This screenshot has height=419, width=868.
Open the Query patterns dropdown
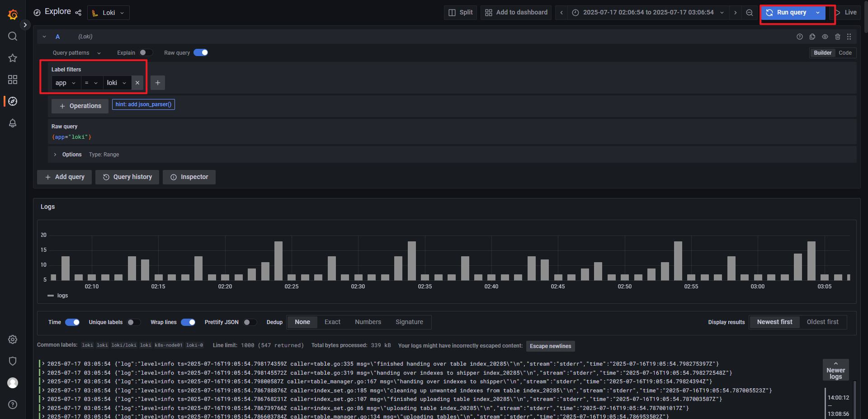click(77, 53)
